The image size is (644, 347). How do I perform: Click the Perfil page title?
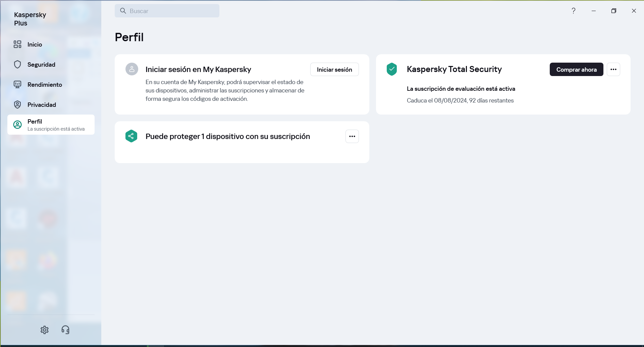point(129,37)
